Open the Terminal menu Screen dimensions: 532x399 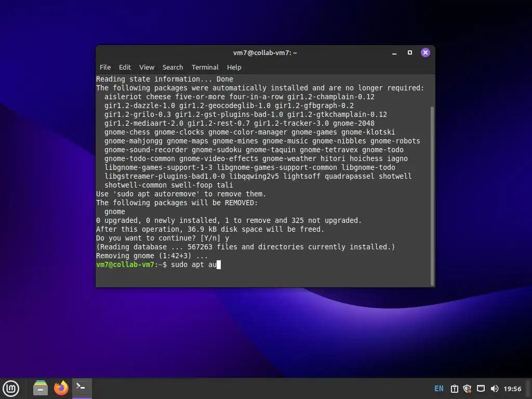pyautogui.click(x=205, y=67)
